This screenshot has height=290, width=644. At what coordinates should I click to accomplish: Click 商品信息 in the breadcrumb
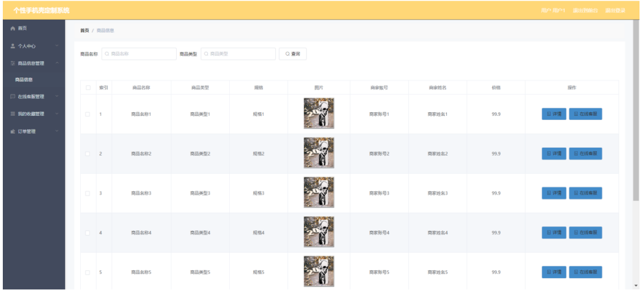point(106,30)
